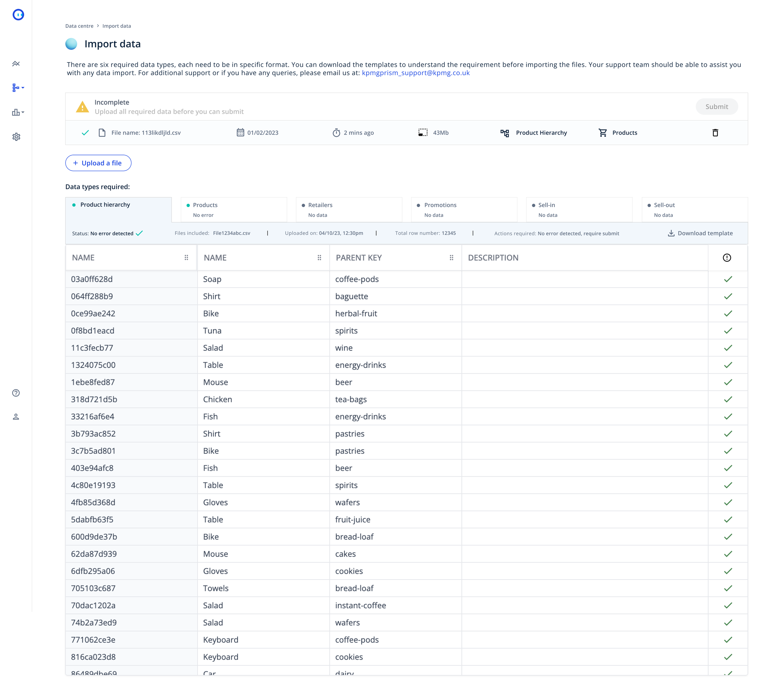
Task: Click the drag handle on the first NAME column
Action: click(186, 258)
